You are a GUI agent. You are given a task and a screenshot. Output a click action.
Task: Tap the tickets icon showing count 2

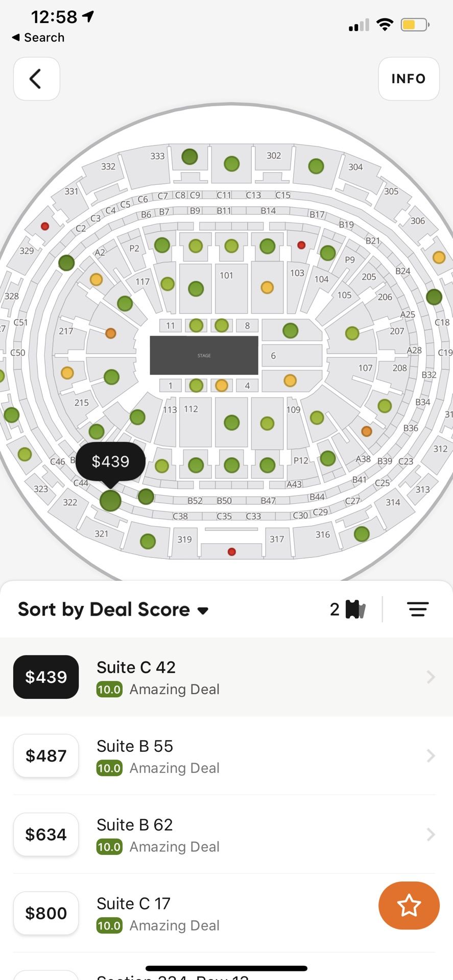point(349,609)
